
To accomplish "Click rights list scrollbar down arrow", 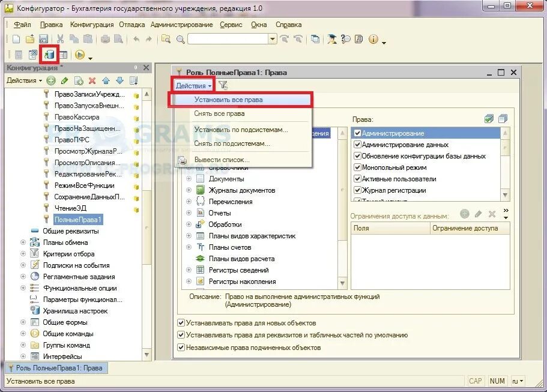I will point(505,195).
